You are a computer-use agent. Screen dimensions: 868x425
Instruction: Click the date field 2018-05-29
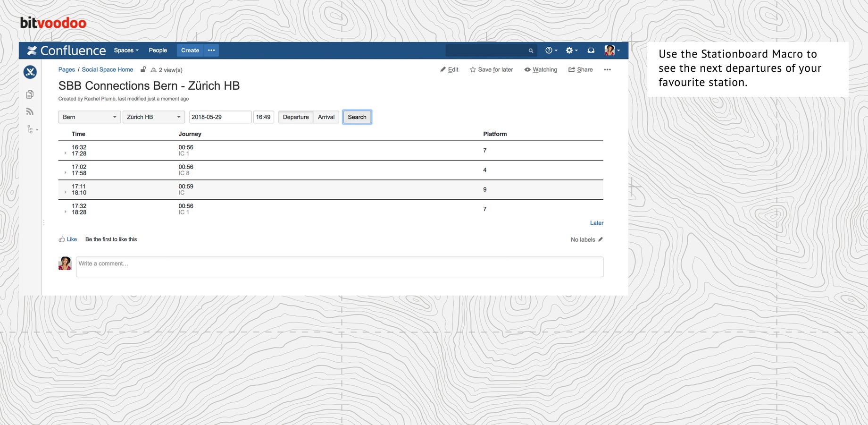point(220,117)
